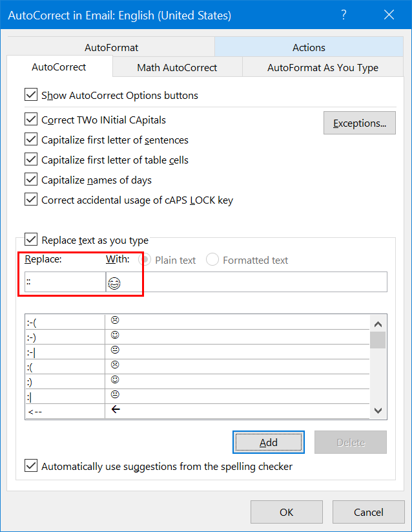Toggle Show AutoCorrect Options buttons checkbox

tap(31, 95)
